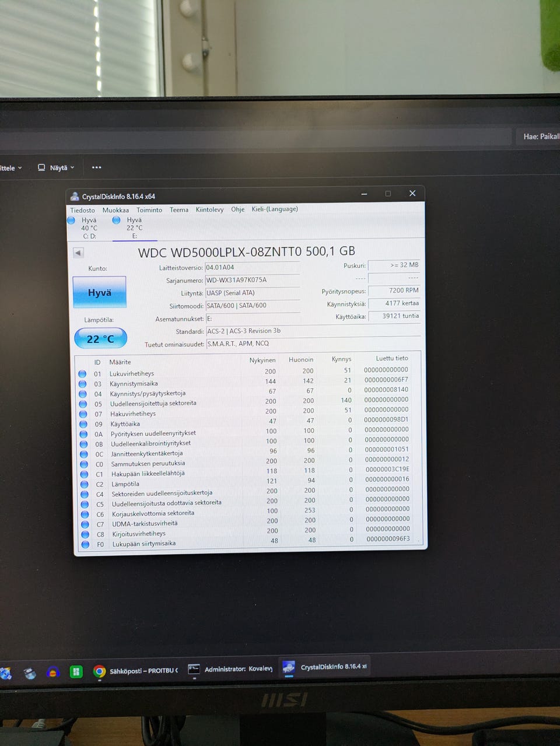560x746 pixels.
Task: Click the Huonoin column header
Action: pos(301,360)
